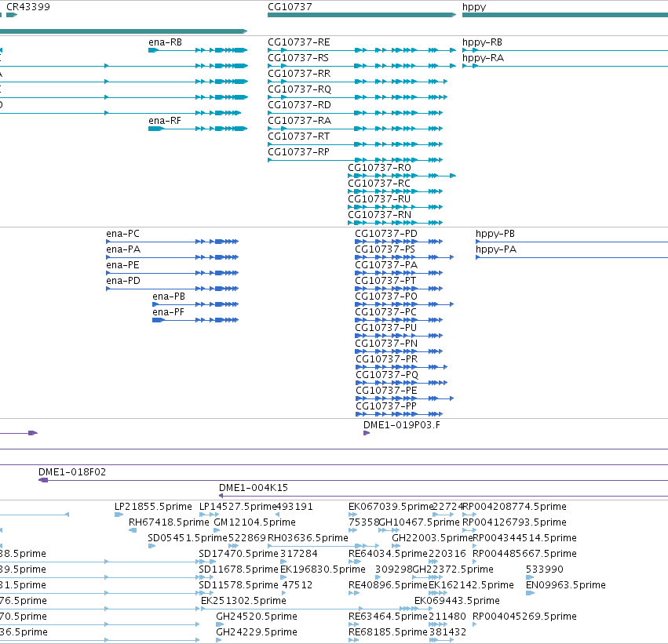Image resolution: width=668 pixels, height=644 pixels.
Task: Click the ena-PD label
Action: pyautogui.click(x=123, y=281)
